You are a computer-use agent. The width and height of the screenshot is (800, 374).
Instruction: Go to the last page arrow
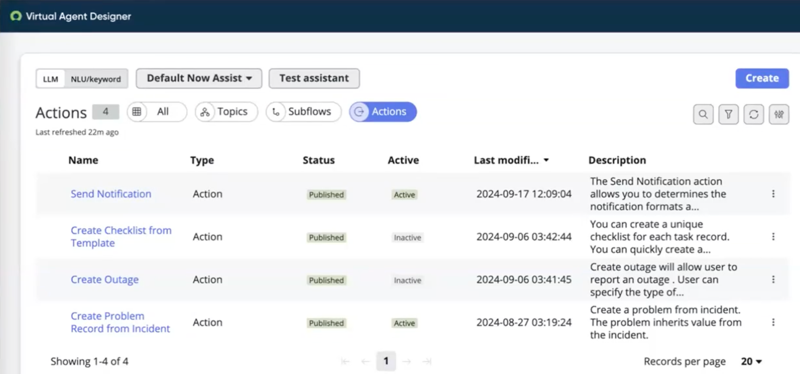[427, 362]
